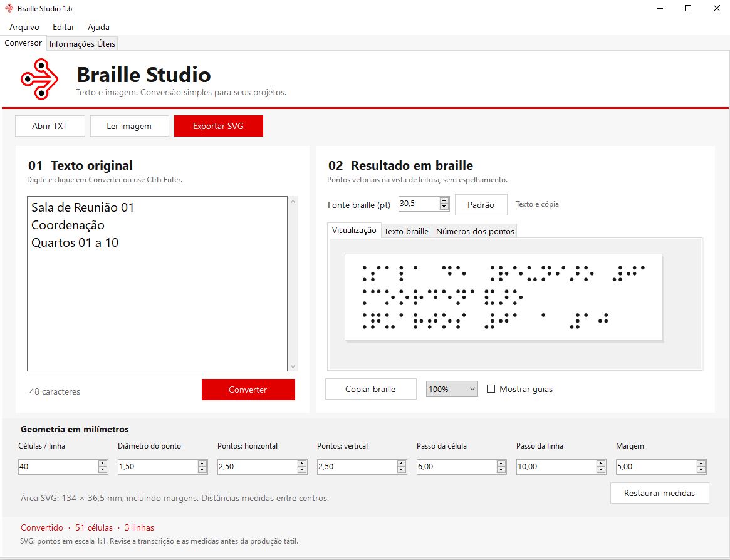Open the Arquivo menu

click(x=24, y=27)
